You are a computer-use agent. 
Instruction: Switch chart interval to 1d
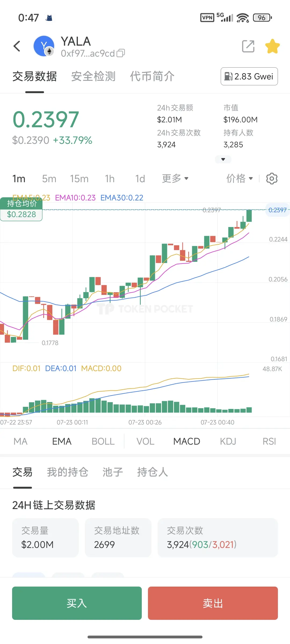[x=140, y=179]
